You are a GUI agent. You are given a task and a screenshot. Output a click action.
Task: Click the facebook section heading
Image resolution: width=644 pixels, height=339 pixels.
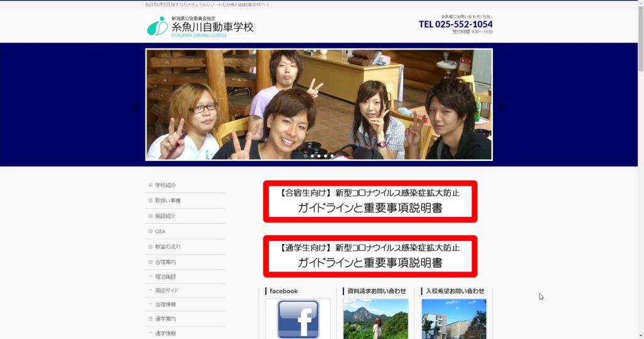tap(284, 291)
